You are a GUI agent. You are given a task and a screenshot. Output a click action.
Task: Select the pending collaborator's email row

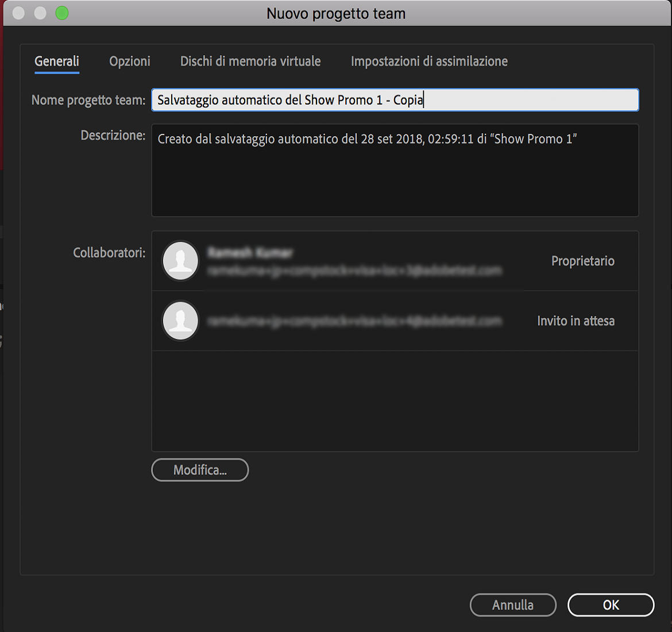click(x=395, y=321)
